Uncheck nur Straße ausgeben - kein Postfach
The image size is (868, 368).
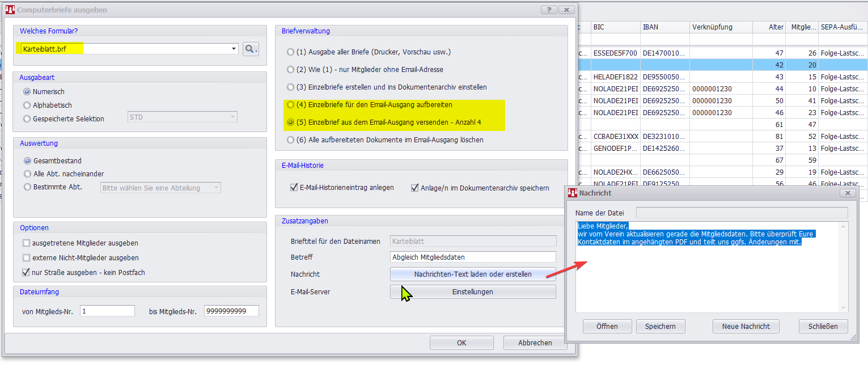pos(26,273)
